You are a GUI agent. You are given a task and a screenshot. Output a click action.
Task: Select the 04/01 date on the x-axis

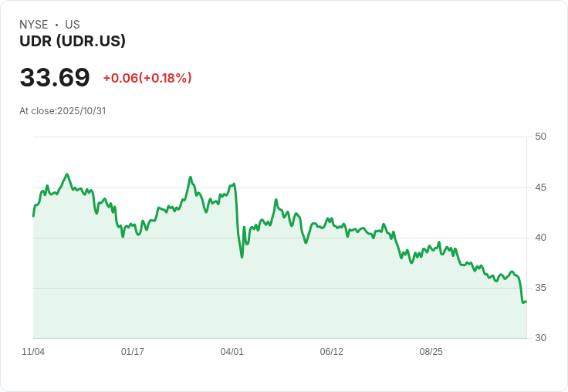[232, 352]
